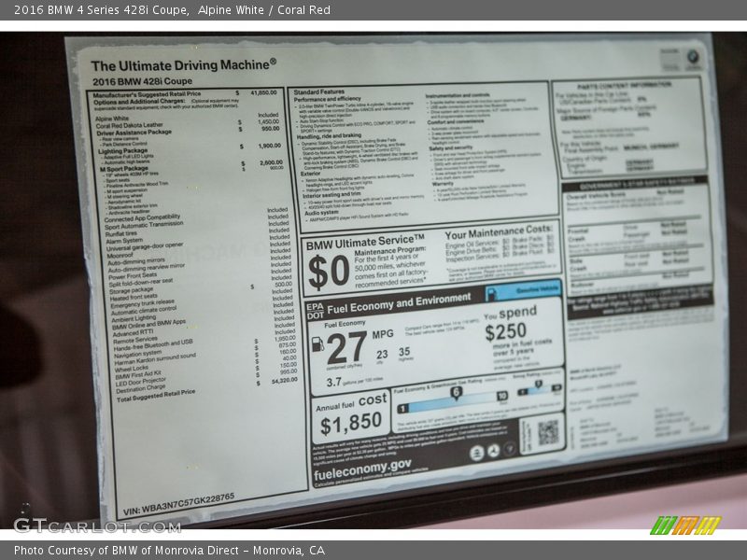Click 'Advanced RTTI' line
Viewport: 747px width, 560px height.
tap(133, 333)
